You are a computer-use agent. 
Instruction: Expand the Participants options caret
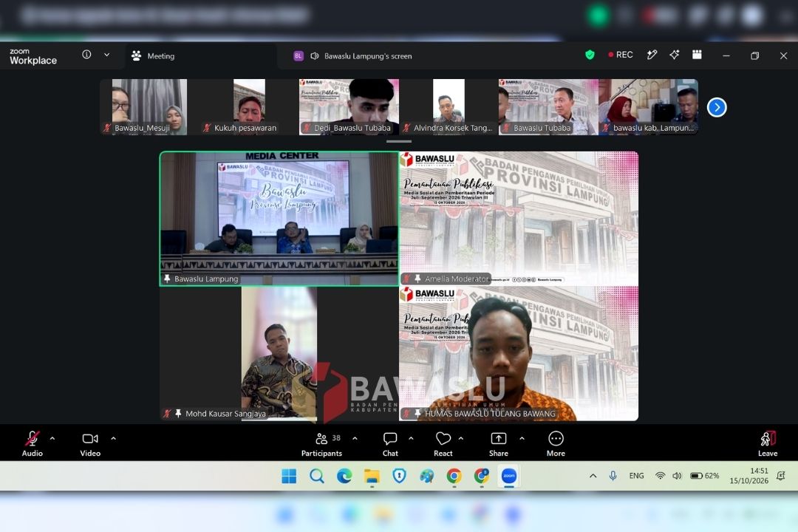[x=355, y=438]
